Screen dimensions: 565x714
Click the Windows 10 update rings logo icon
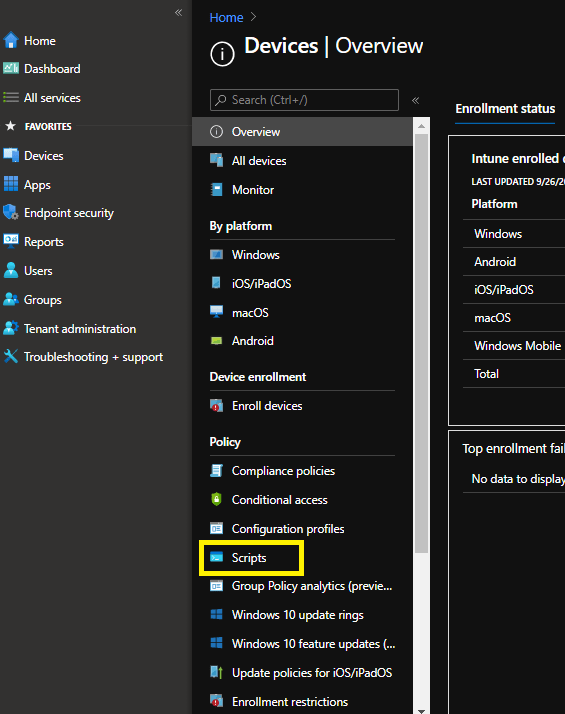pos(216,614)
